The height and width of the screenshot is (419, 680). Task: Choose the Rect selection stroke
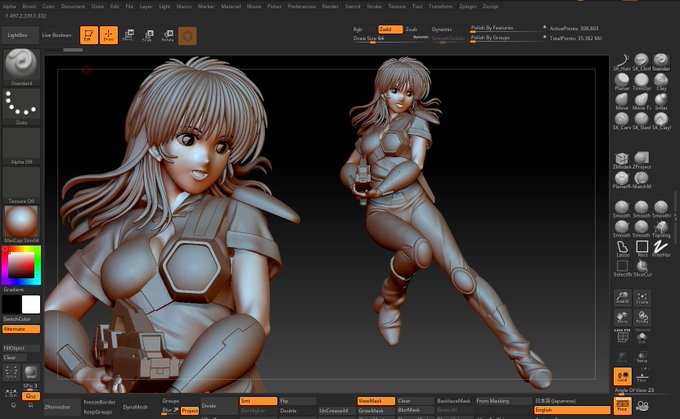pyautogui.click(x=641, y=249)
